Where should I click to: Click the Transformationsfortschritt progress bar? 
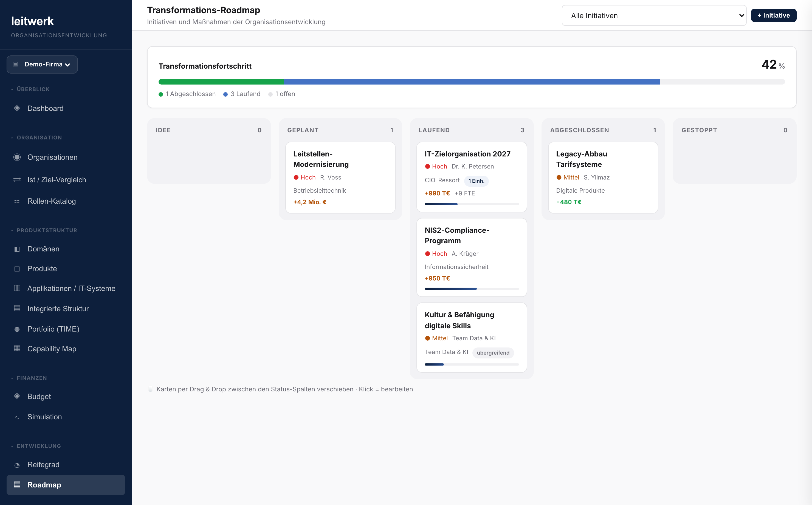[x=472, y=82]
